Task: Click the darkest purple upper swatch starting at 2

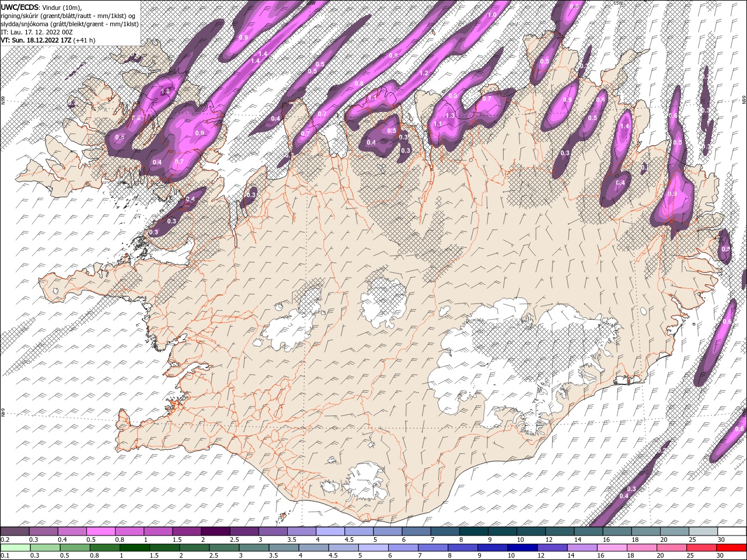Action: 216,531
